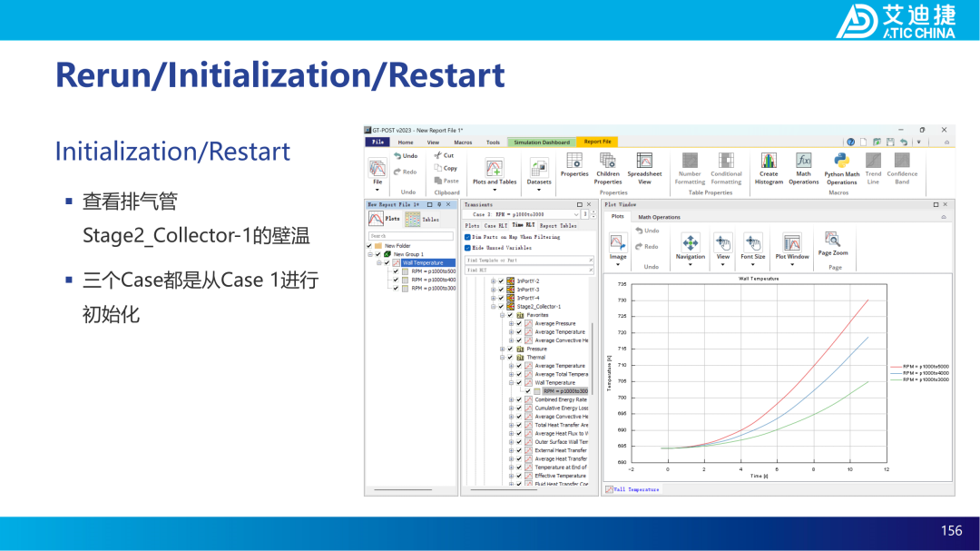Click the case number stepper up arrow
Viewport: 980px width, 551px height.
point(593,212)
